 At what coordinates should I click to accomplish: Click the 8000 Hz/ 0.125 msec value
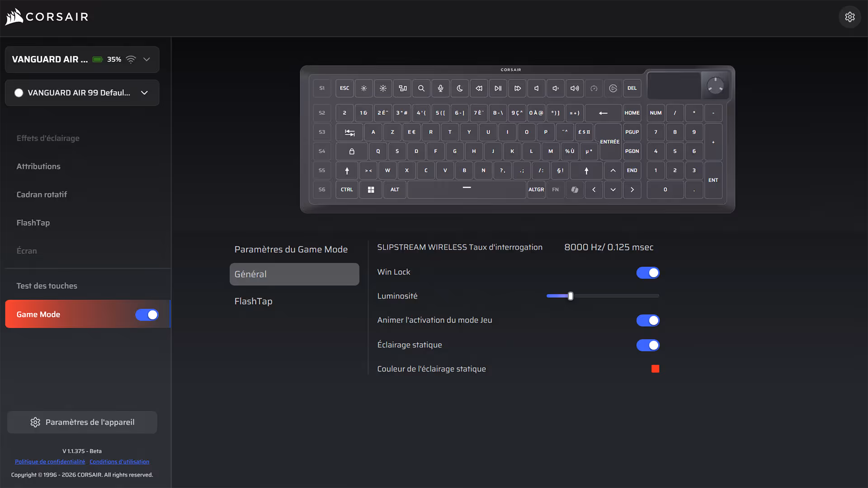pos(609,247)
